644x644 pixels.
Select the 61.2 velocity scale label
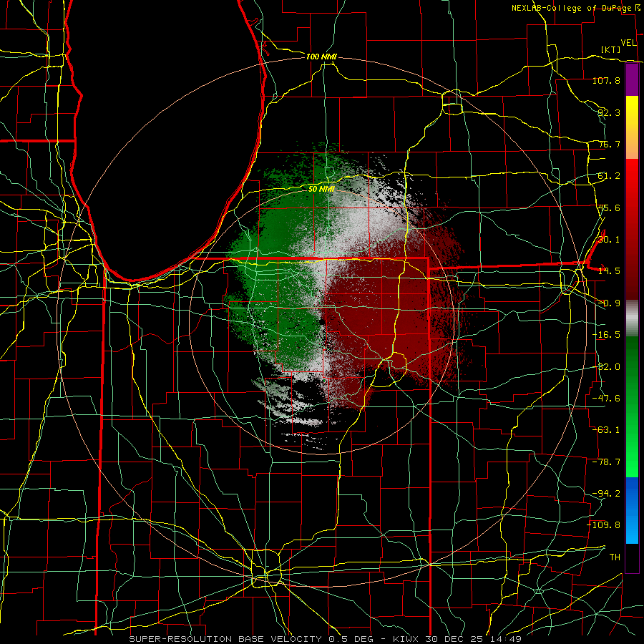coord(609,176)
